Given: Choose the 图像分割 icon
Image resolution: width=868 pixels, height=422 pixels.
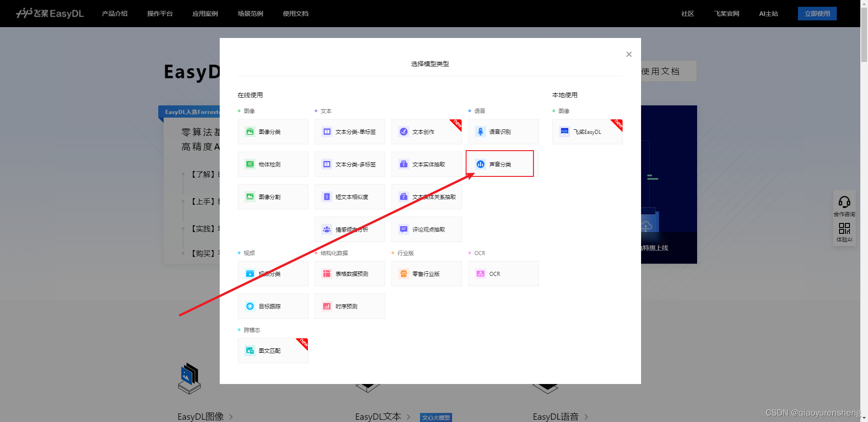Looking at the screenshot, I should (x=250, y=197).
